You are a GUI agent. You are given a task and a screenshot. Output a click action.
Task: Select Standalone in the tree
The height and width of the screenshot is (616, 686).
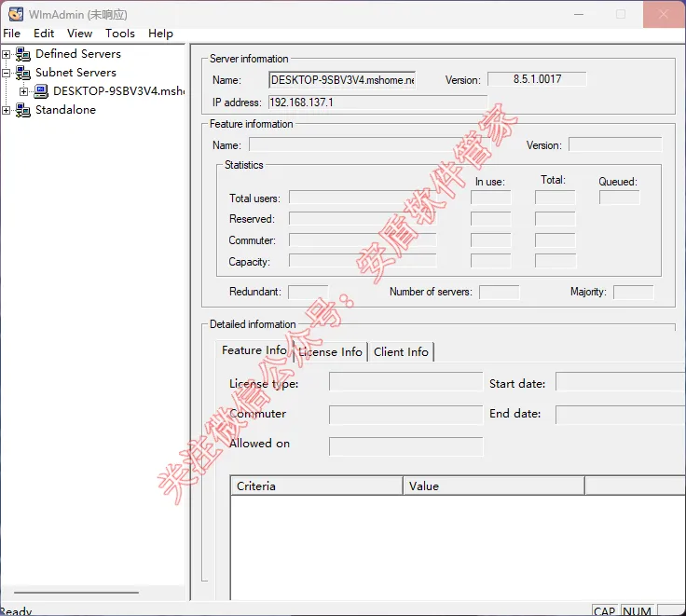[x=65, y=110]
